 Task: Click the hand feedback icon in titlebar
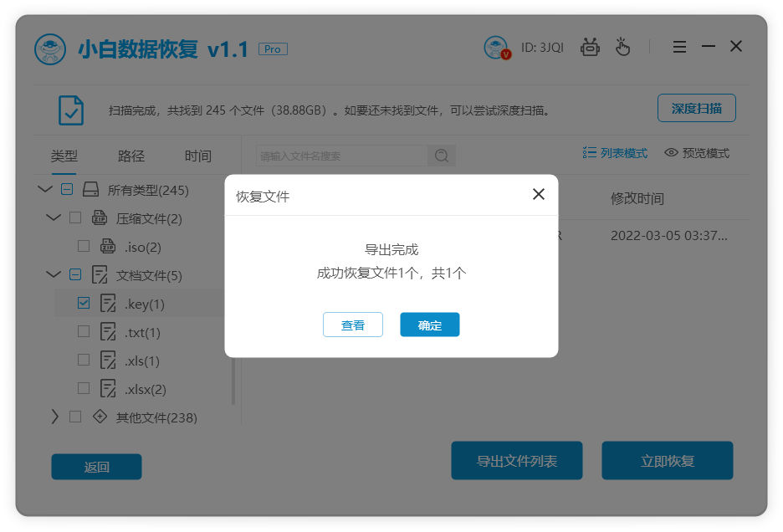coord(622,47)
